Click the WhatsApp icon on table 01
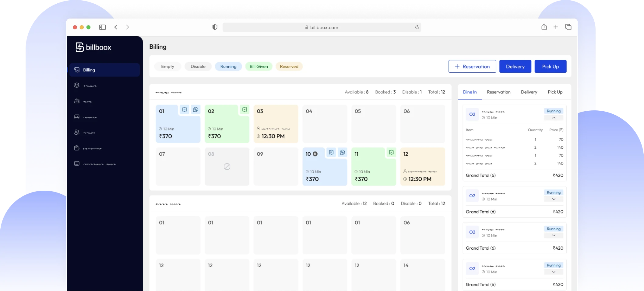The width and height of the screenshot is (644, 291). click(x=195, y=110)
